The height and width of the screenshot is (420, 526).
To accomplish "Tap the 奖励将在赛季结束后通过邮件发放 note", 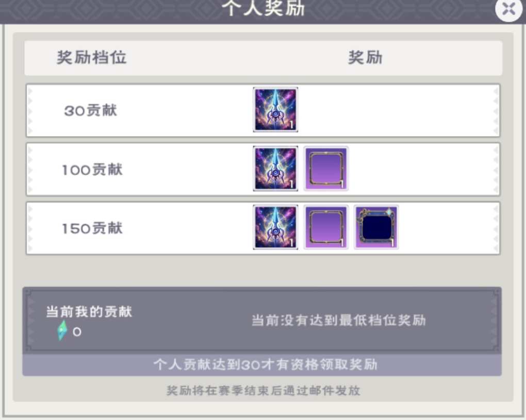I will click(x=264, y=391).
